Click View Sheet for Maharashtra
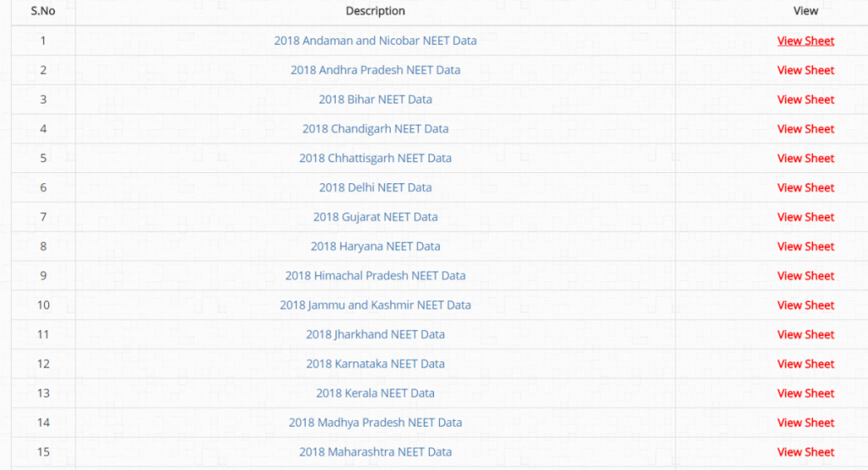Image resolution: width=868 pixels, height=470 pixels. (805, 451)
